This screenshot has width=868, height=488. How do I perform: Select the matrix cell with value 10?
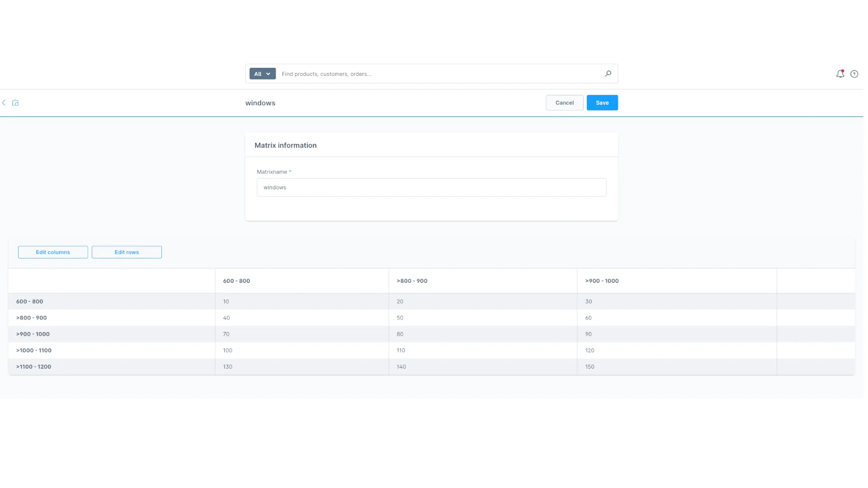(301, 301)
